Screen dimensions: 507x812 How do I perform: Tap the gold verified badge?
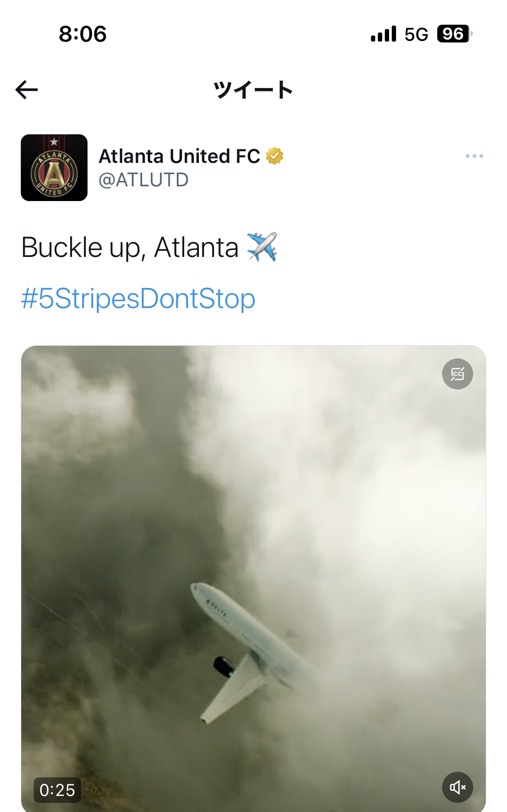[274, 156]
